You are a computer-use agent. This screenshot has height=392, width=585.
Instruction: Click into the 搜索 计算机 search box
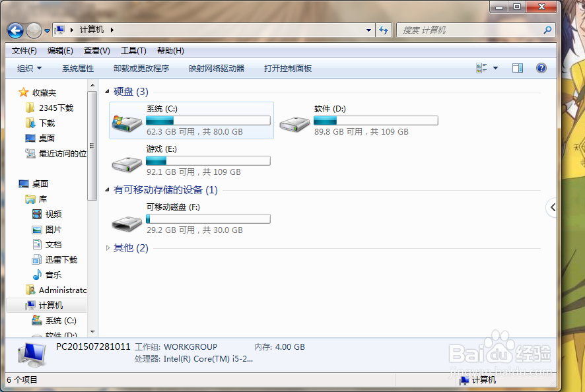pos(470,30)
